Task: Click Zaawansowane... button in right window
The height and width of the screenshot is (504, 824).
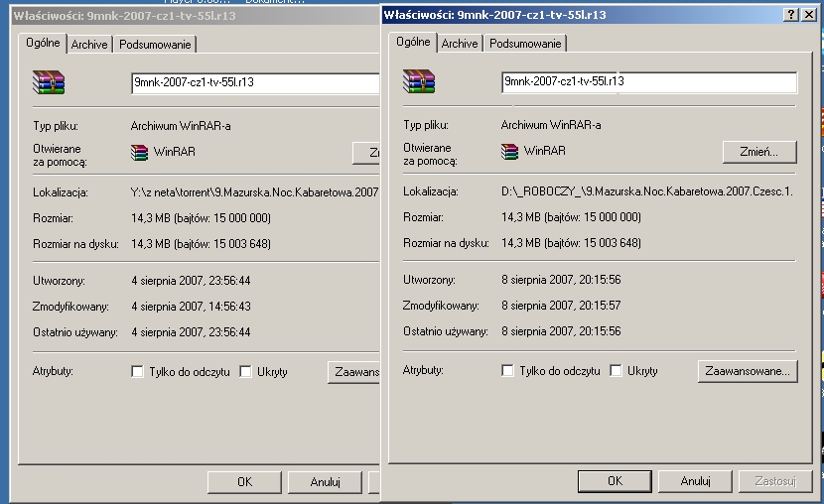Action: tap(748, 371)
